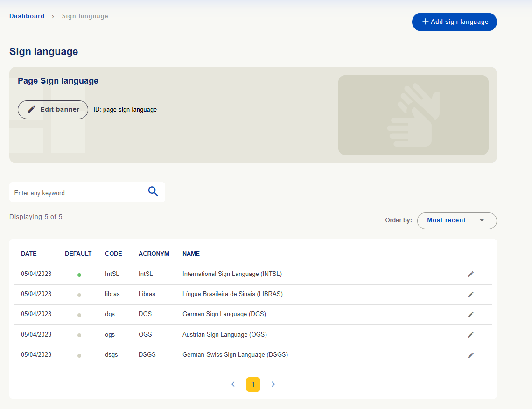Screen dimensions: 532x409
Task: Click the date in the IntSL row
Action: click(36, 274)
